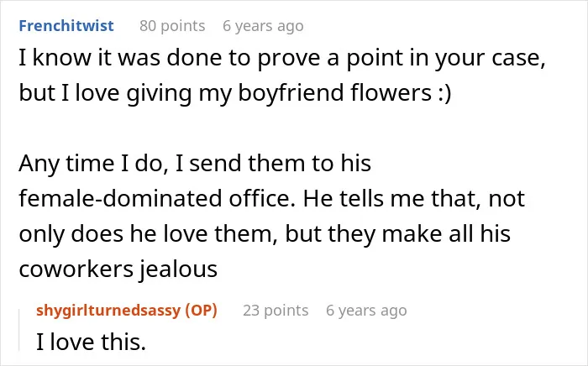Click the word flowers in the first paragraph
This screenshot has height=366, width=588.
(391, 92)
